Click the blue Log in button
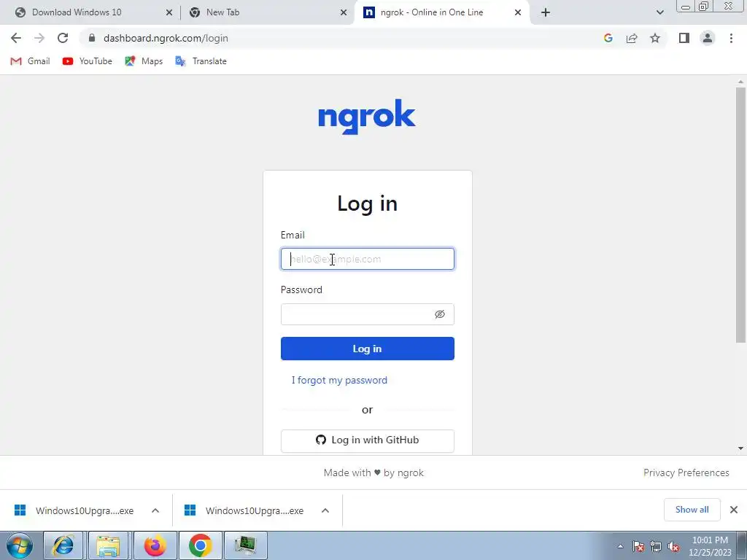The width and height of the screenshot is (747, 560). tap(368, 349)
